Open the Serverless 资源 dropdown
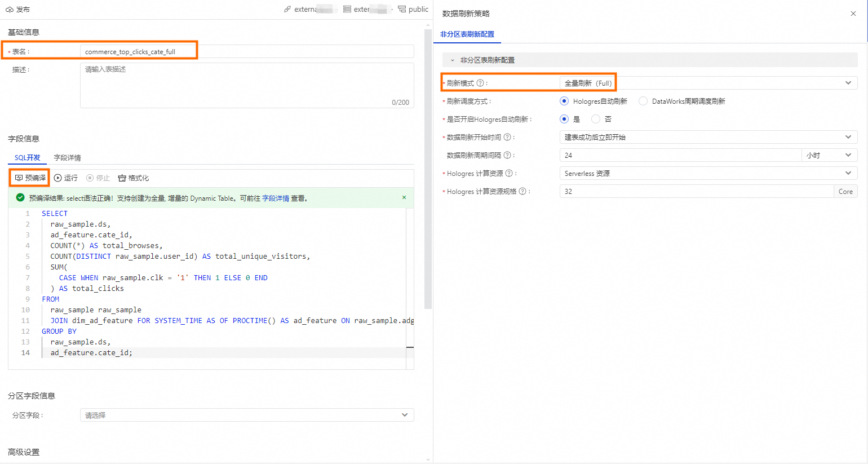 click(708, 173)
